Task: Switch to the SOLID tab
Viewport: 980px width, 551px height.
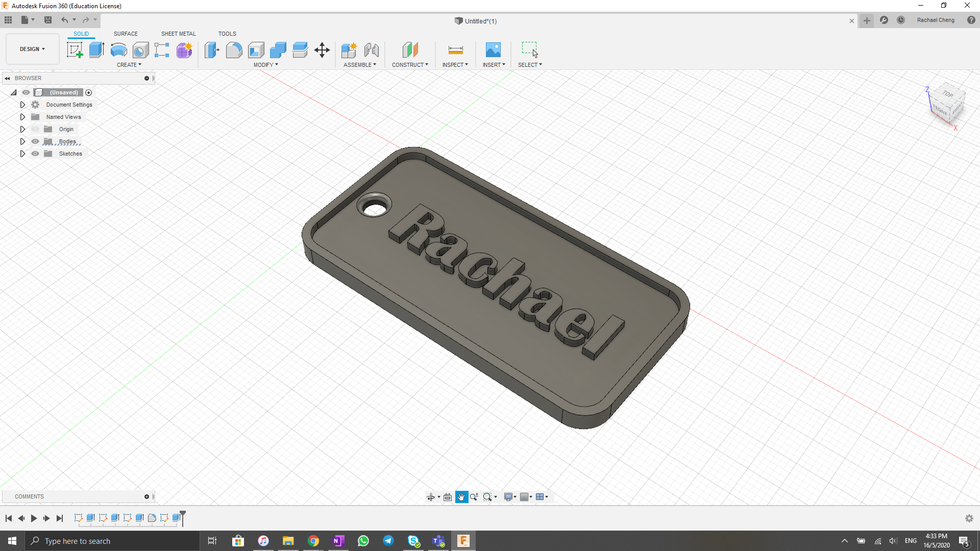Action: click(81, 34)
